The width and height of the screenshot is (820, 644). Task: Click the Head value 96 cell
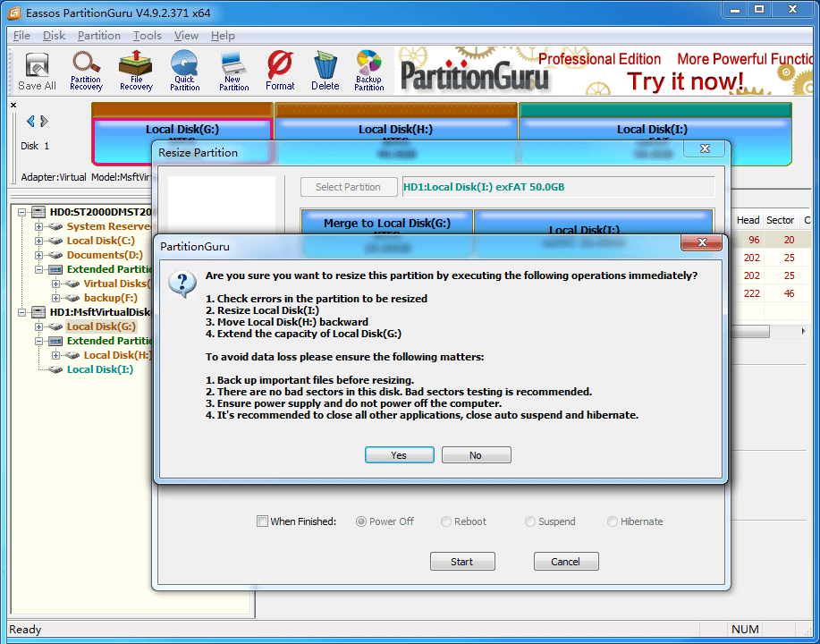[754, 240]
